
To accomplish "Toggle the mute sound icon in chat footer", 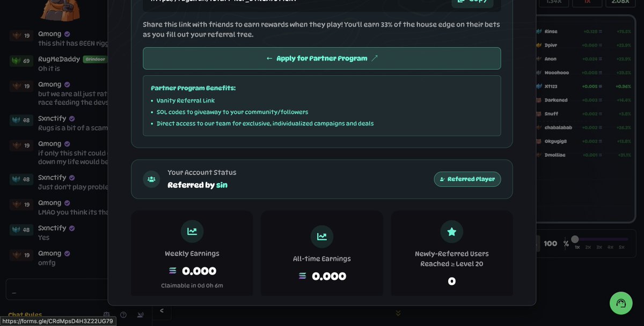I will [140, 315].
